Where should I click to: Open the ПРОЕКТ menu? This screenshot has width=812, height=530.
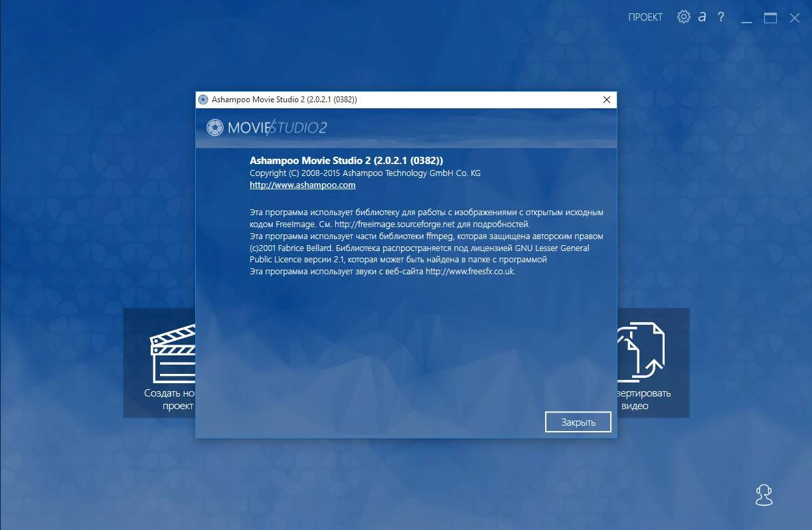click(645, 18)
